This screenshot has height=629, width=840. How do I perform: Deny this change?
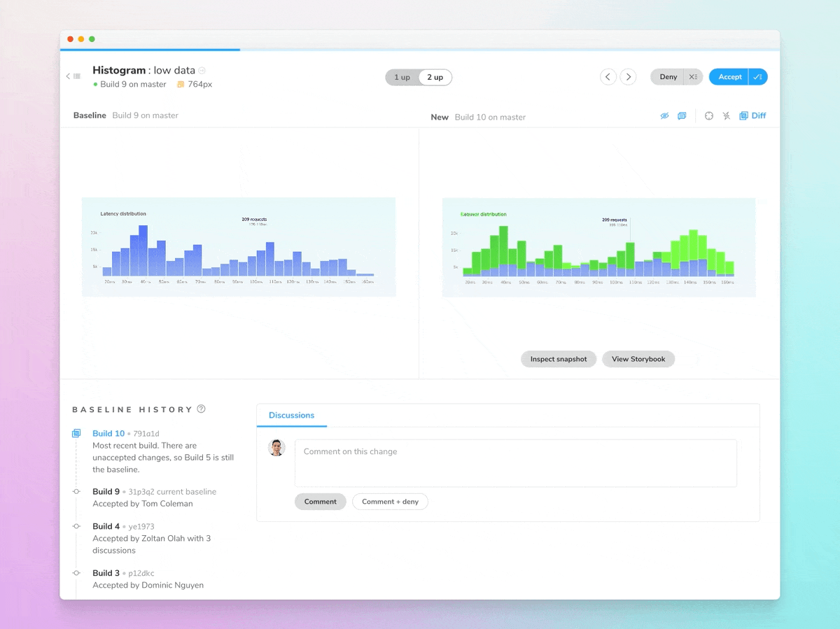[x=668, y=77]
